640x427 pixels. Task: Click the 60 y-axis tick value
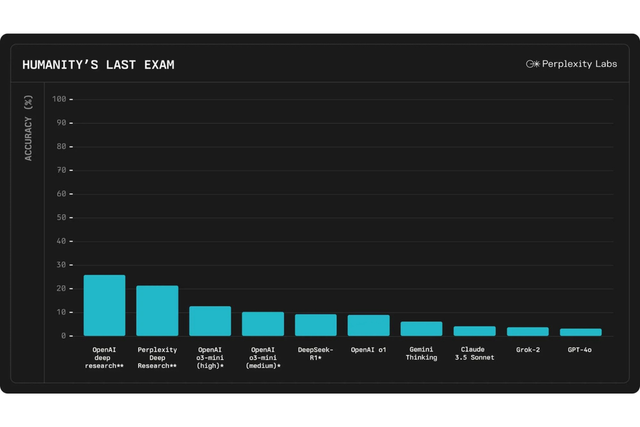61,194
